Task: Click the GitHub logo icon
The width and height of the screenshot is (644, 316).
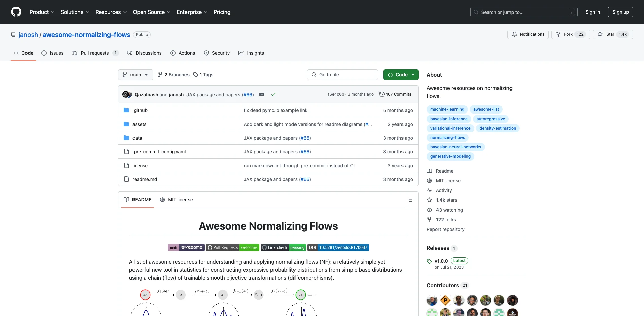Action: [16, 12]
